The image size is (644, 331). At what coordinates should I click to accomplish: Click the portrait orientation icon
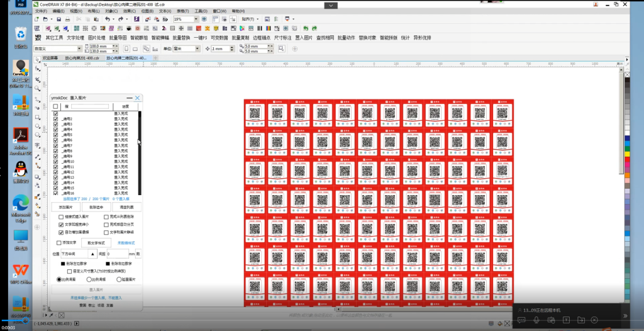[x=126, y=48]
